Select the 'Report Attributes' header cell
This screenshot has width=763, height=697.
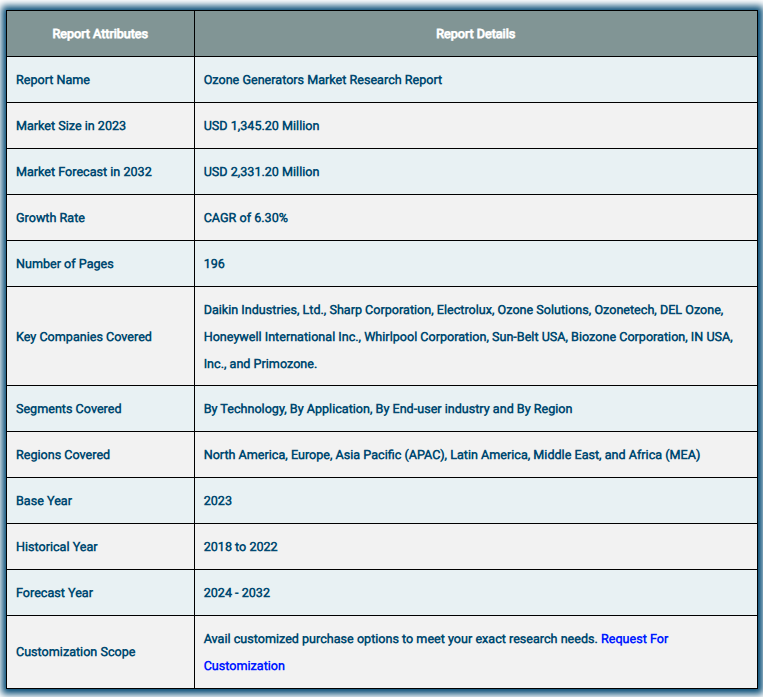click(100, 34)
